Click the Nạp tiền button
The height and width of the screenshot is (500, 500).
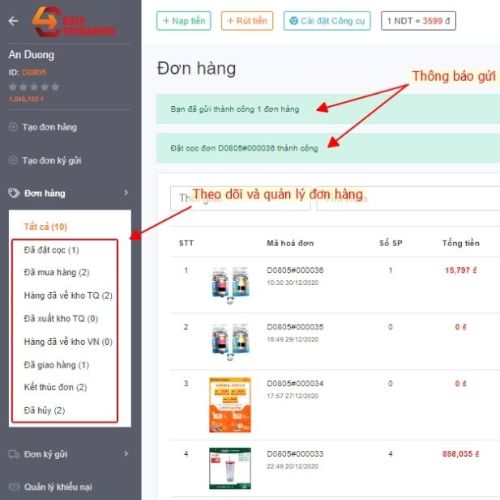[184, 21]
